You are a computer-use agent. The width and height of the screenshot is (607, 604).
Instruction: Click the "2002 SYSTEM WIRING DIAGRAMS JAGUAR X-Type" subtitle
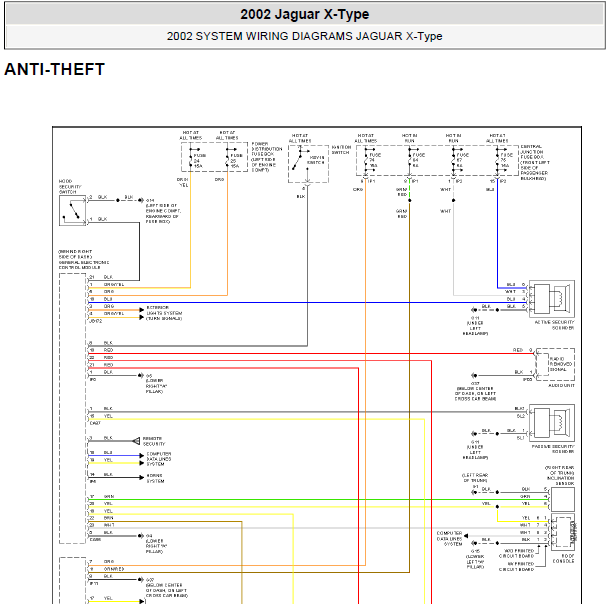click(304, 36)
